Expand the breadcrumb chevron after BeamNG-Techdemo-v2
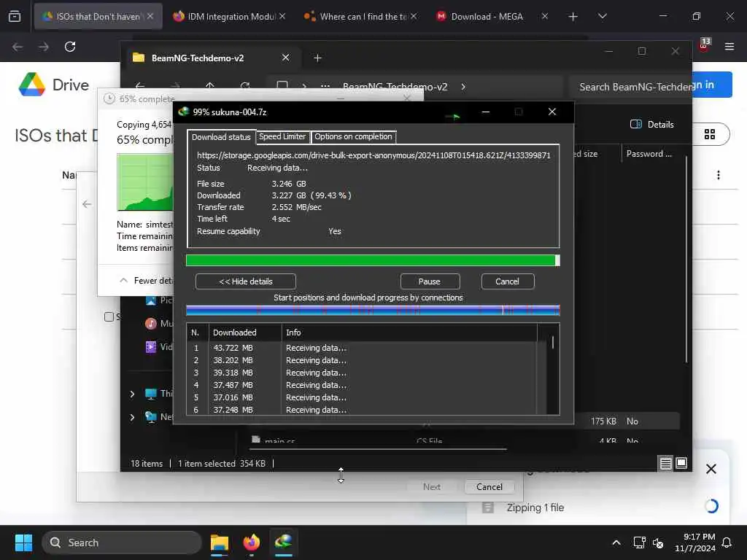This screenshot has height=560, width=747. [x=463, y=87]
